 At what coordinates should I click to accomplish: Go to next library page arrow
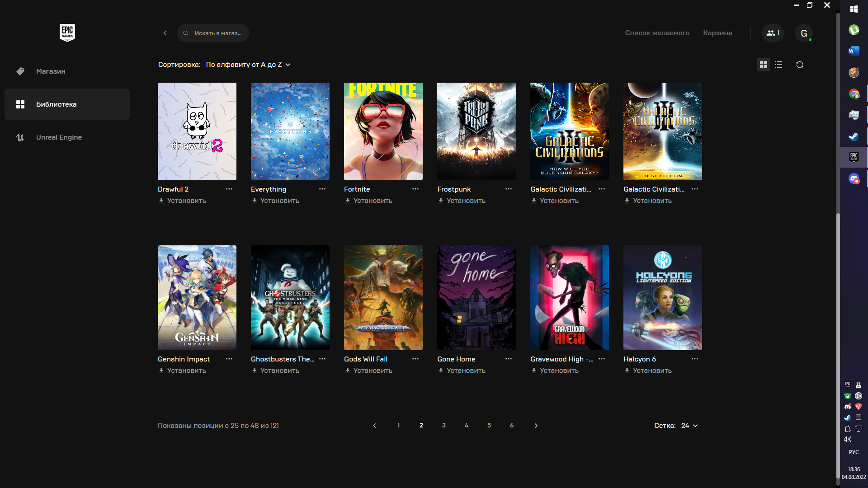point(536,426)
